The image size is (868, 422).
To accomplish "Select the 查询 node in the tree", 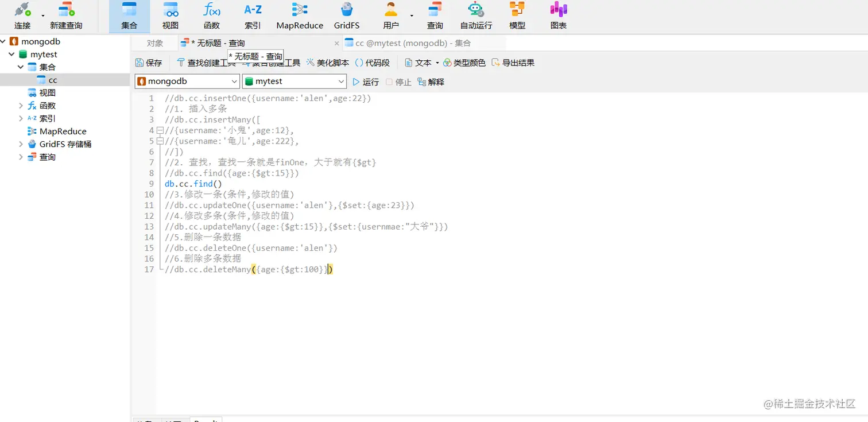I will coord(48,157).
